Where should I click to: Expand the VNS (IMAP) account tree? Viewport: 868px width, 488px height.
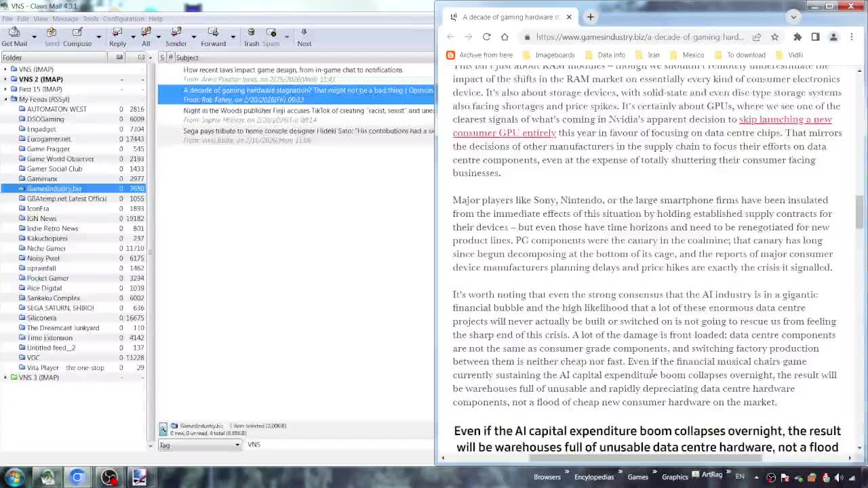point(5,69)
